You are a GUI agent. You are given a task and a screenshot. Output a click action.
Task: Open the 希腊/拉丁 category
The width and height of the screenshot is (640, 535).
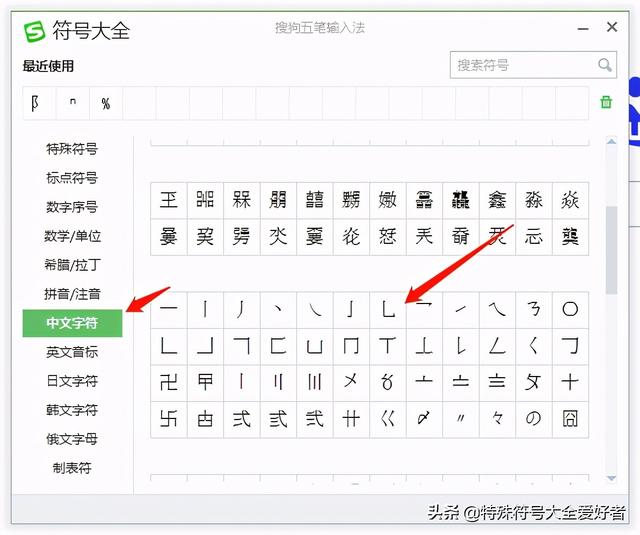click(x=72, y=265)
